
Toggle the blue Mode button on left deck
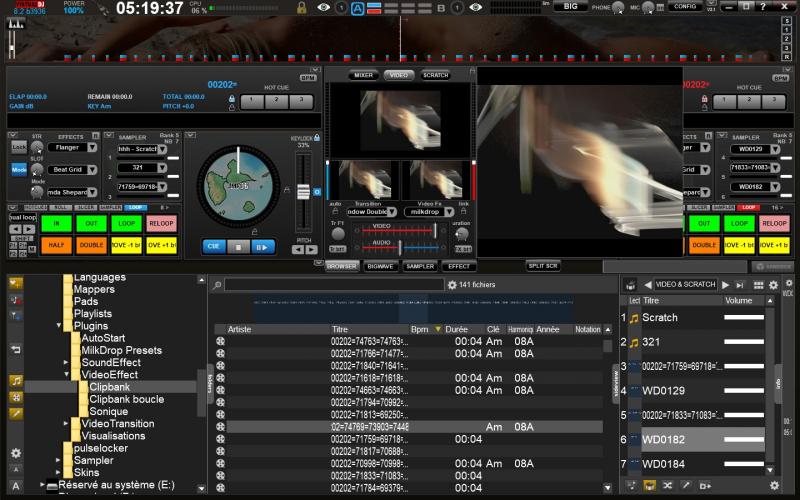coord(19,170)
